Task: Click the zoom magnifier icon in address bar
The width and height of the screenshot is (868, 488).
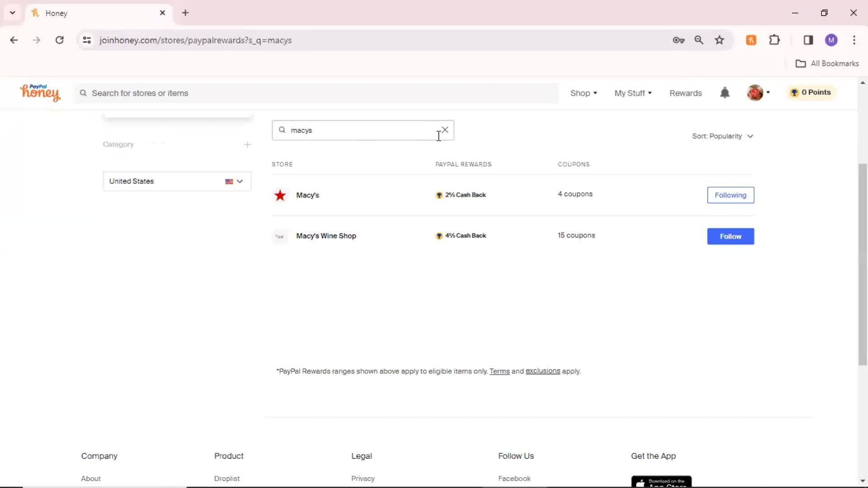Action: [699, 40]
